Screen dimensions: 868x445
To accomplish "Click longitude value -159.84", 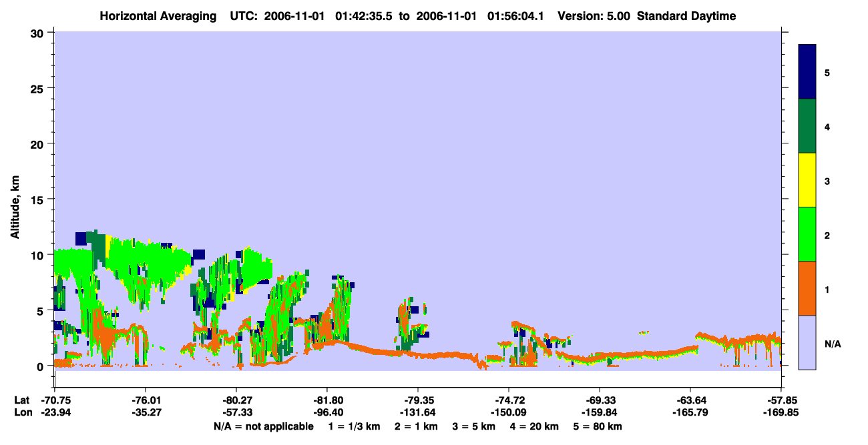I will [x=600, y=412].
